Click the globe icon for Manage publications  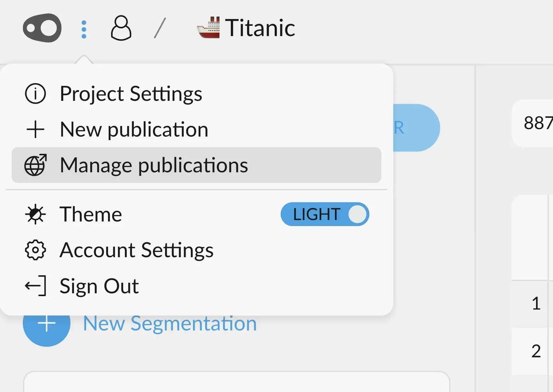[x=35, y=165]
